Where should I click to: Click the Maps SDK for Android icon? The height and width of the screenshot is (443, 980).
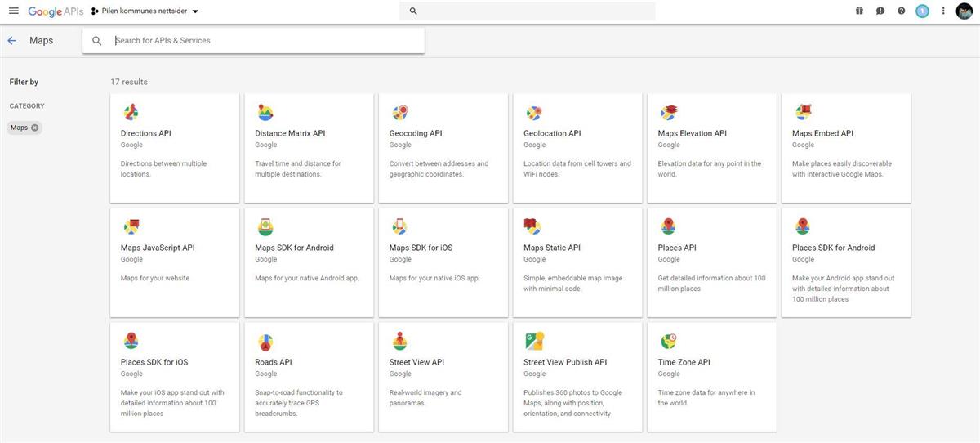point(265,227)
